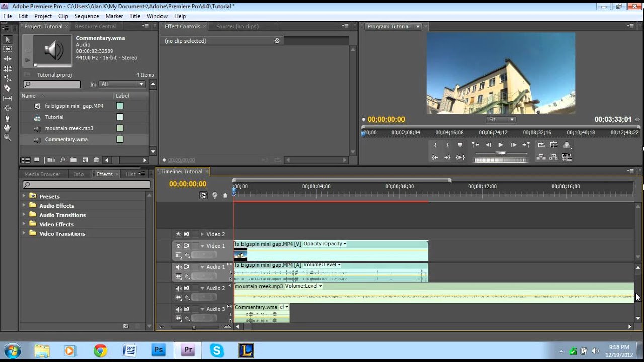Play the sequence in Program monitor
Image resolution: width=644 pixels, height=362 pixels.
tap(501, 145)
